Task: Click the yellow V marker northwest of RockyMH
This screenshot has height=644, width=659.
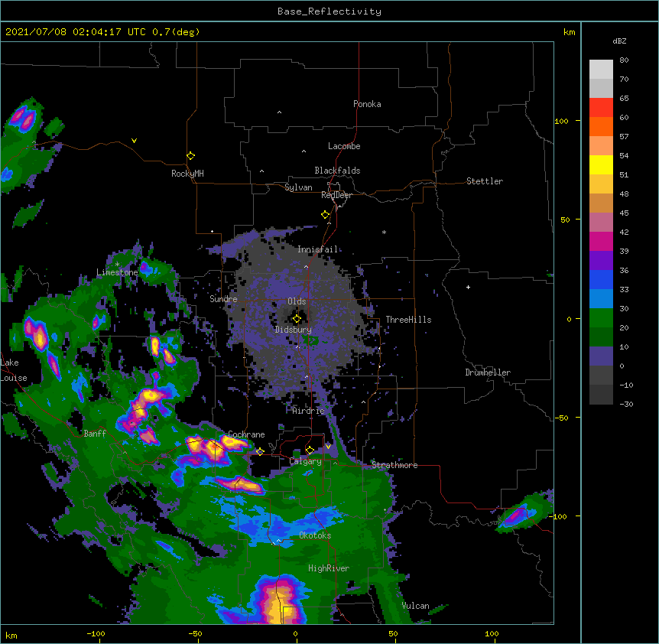Action: pyautogui.click(x=134, y=141)
